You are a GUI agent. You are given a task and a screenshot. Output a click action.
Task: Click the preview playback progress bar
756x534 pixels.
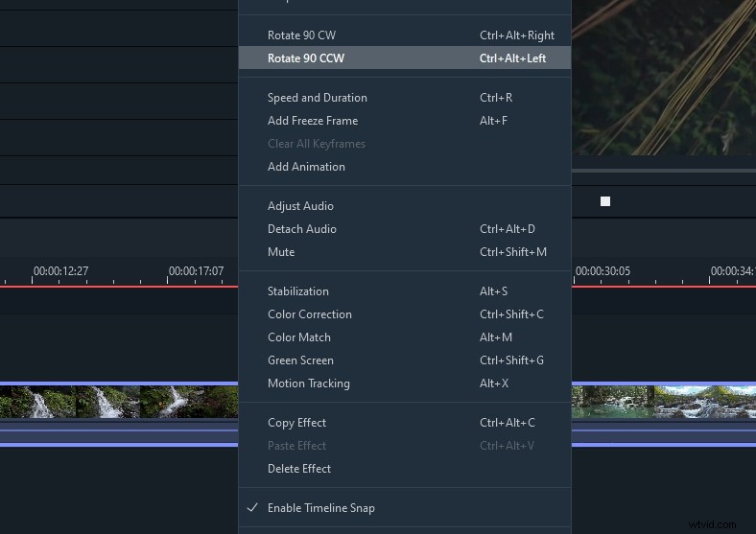[662, 171]
